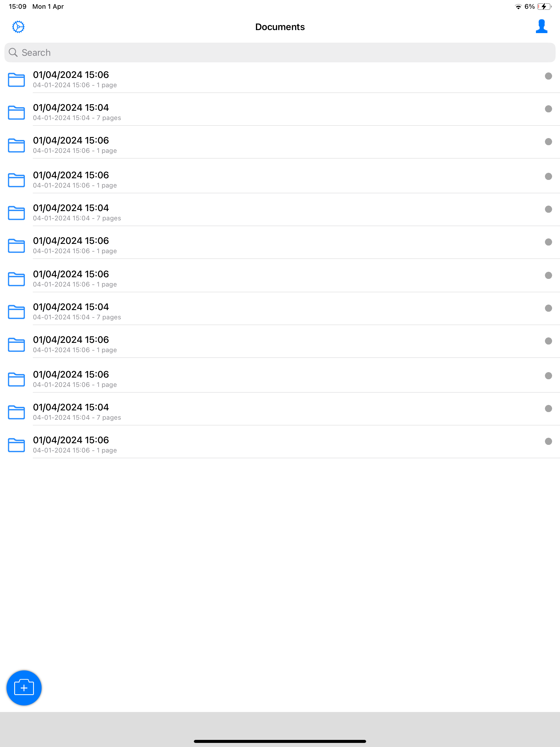Click the last document's folder icon

tap(16, 445)
